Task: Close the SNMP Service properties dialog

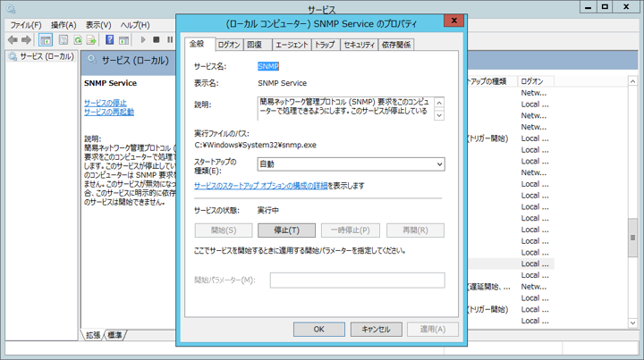Action: pos(453,21)
